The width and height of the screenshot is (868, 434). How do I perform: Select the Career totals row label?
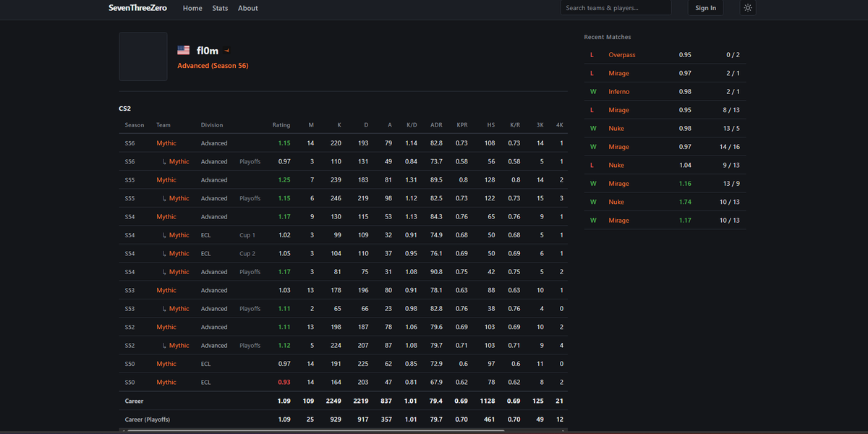tap(134, 401)
